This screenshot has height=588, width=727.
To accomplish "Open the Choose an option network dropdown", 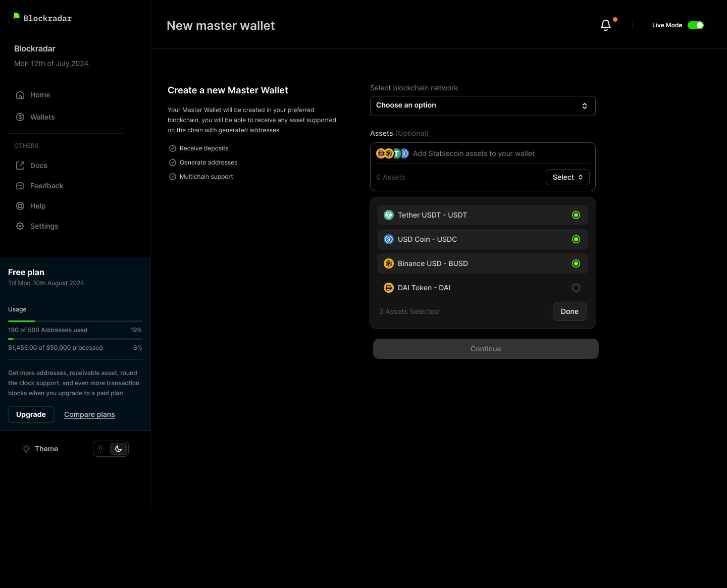I will click(x=483, y=106).
